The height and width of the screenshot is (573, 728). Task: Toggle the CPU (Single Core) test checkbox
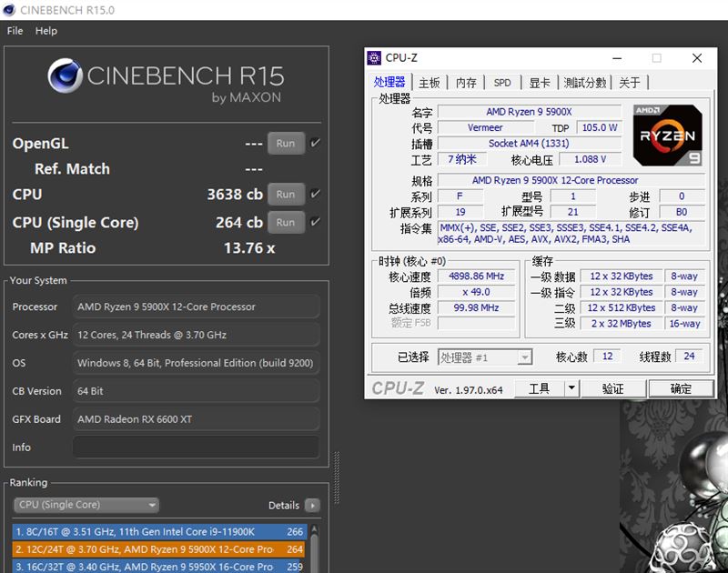coord(315,222)
